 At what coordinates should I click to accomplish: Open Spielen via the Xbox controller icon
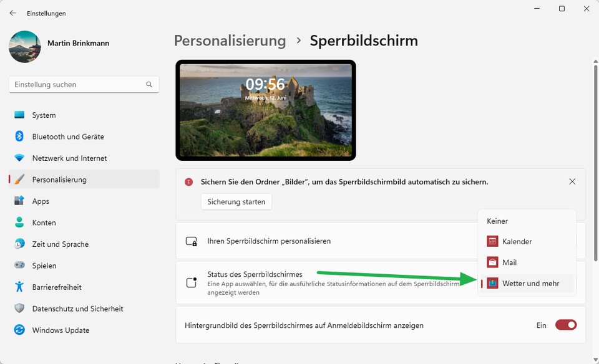[x=21, y=265]
